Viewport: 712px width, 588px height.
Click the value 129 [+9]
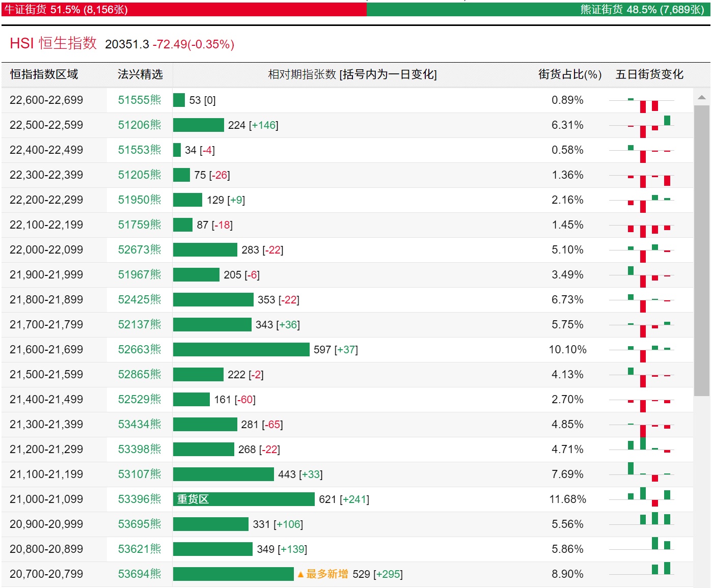pos(226,200)
